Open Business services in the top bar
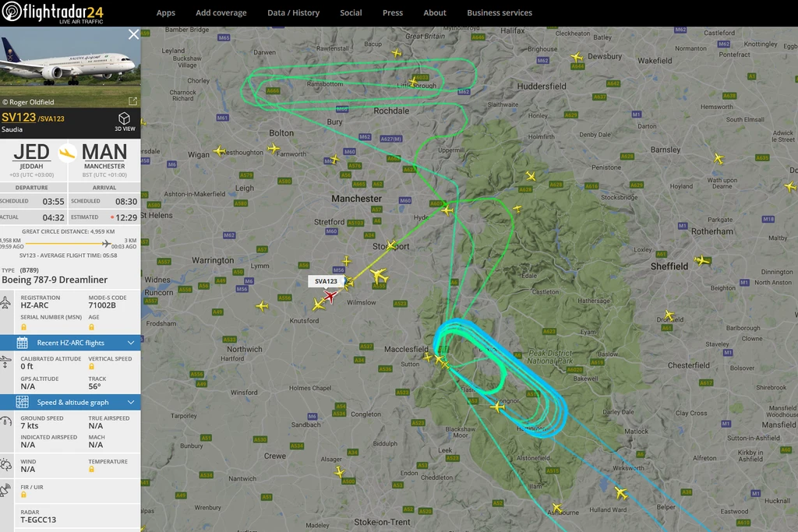This screenshot has height=532, width=798. coord(500,12)
